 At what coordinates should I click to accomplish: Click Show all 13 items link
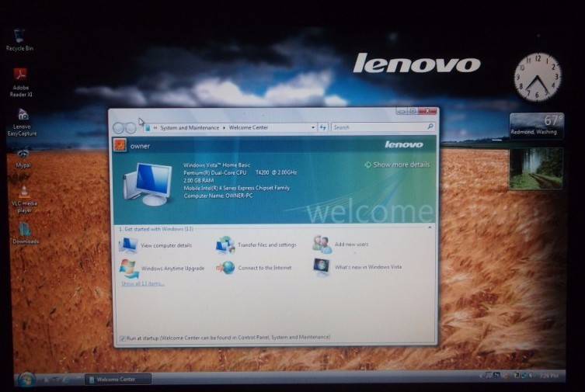coord(142,283)
